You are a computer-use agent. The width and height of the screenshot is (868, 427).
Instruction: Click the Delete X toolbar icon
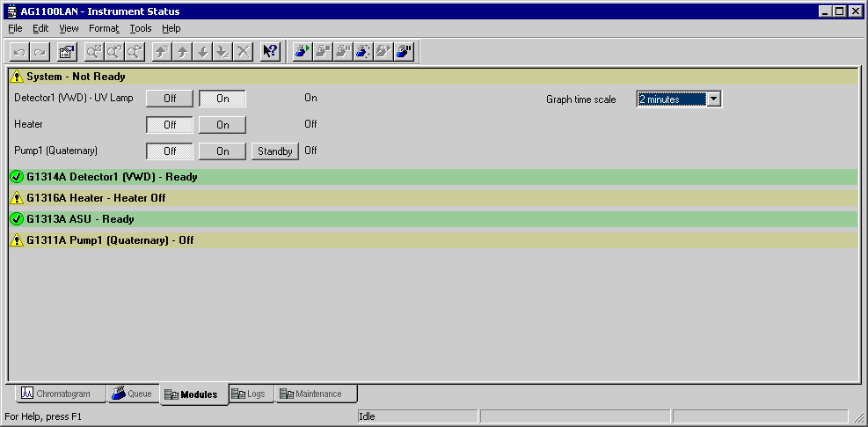pos(244,52)
